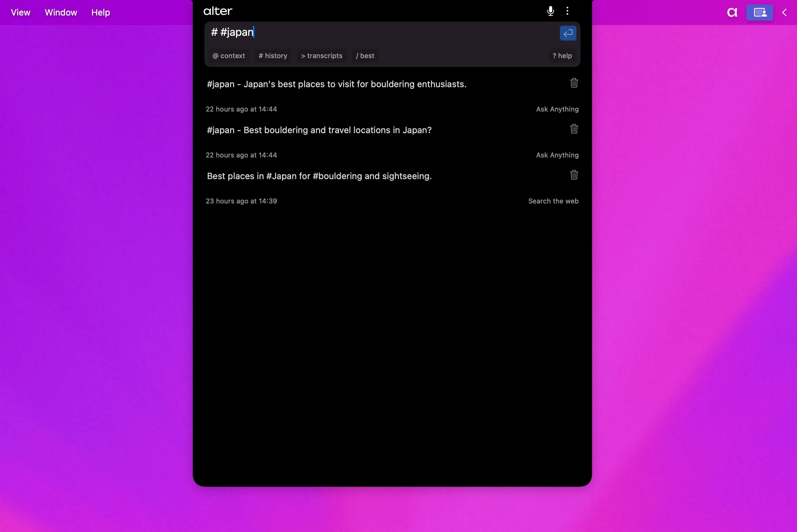The width and height of the screenshot is (797, 532).
Task: Open the three-dot more options menu
Action: click(567, 11)
